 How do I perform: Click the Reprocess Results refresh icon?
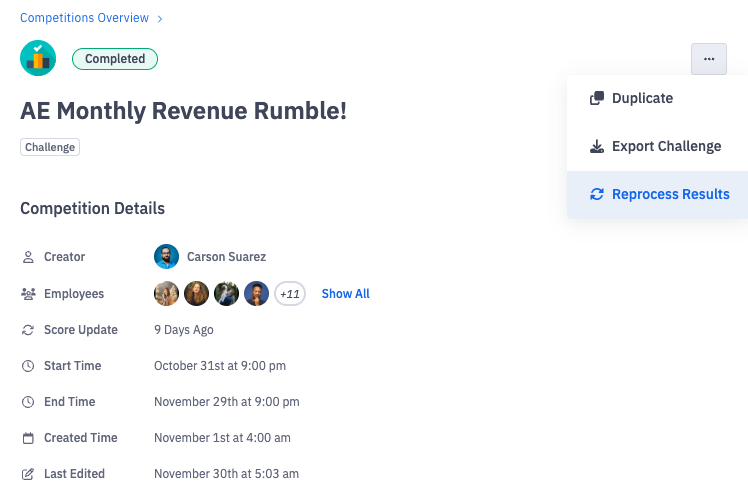pos(597,194)
